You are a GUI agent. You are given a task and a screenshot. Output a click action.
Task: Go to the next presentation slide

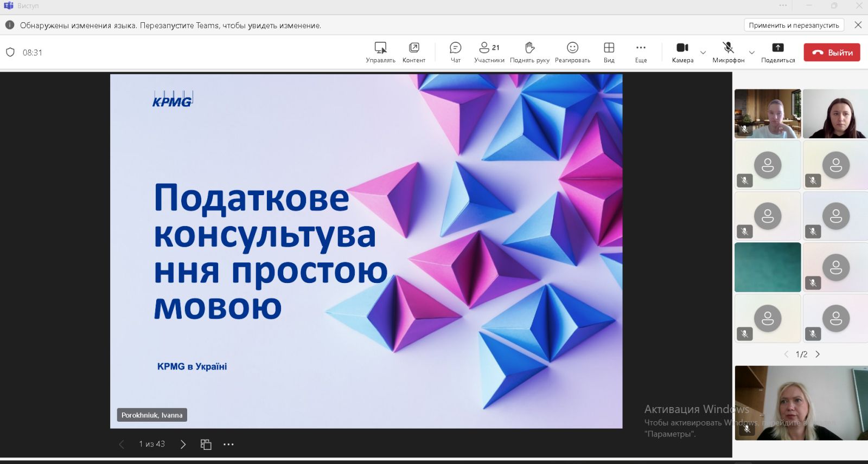183,444
